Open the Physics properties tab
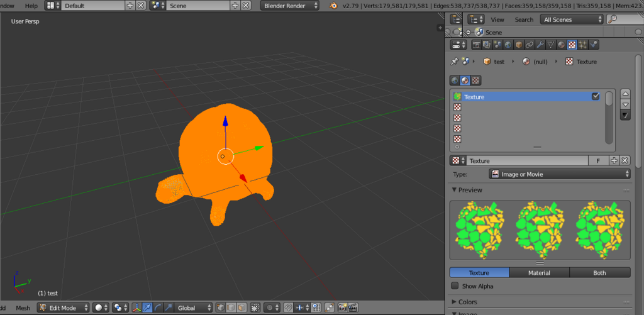 tap(594, 45)
